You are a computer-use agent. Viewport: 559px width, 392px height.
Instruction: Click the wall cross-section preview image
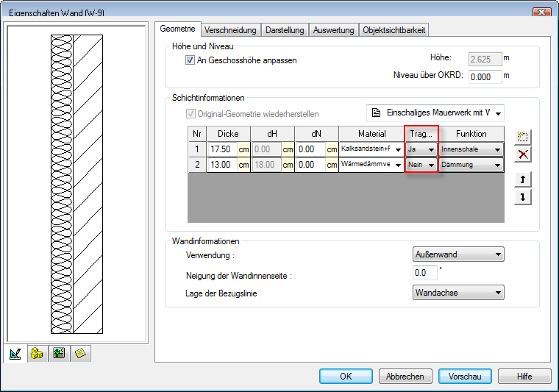click(76, 184)
